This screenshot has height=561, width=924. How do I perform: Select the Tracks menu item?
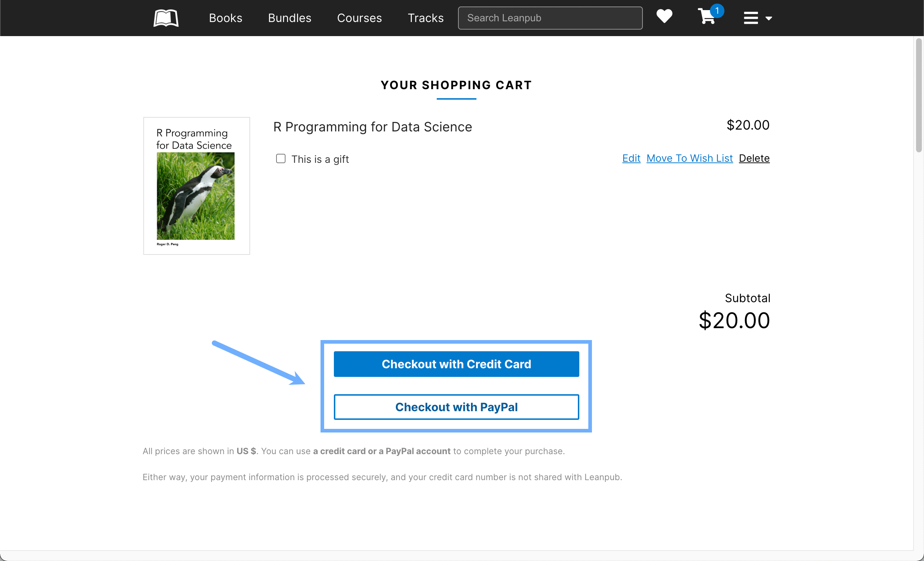pos(426,18)
